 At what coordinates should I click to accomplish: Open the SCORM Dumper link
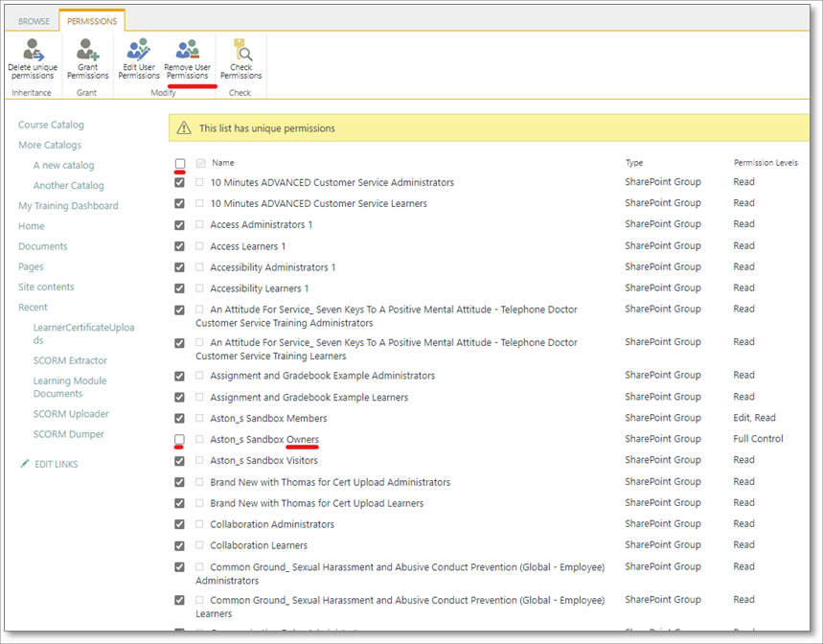(68, 434)
